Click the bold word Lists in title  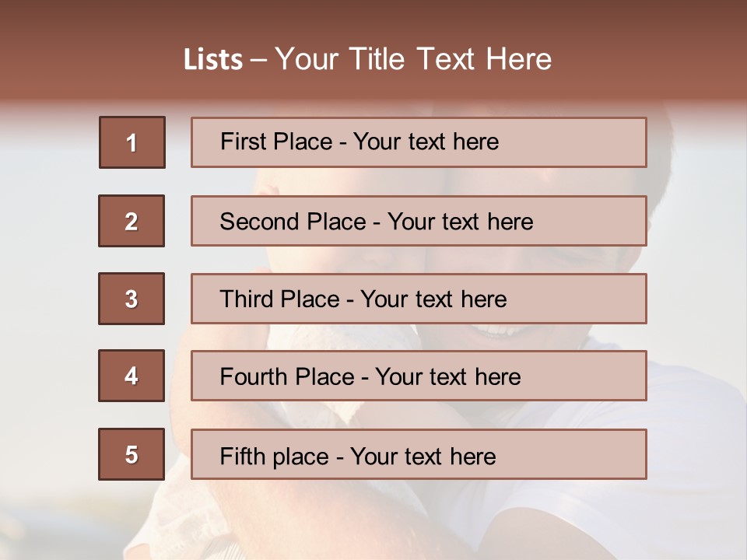point(213,60)
